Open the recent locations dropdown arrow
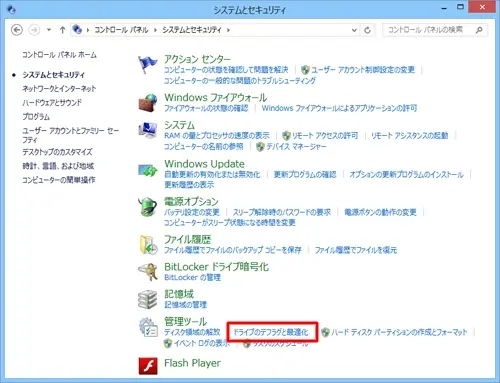Image resolution: width=500 pixels, height=383 pixels. pyautogui.click(x=49, y=30)
